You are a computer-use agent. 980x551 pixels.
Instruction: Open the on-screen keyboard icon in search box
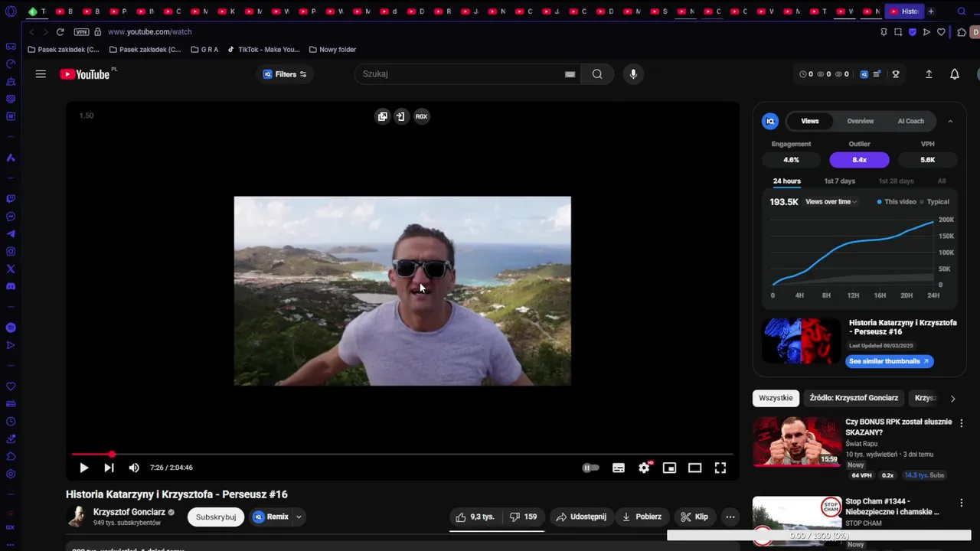point(570,74)
